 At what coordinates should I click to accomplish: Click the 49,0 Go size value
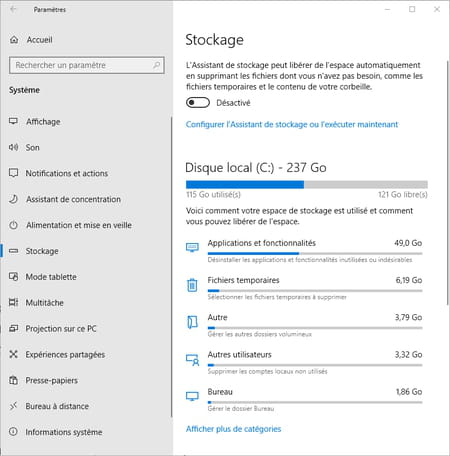[408, 243]
